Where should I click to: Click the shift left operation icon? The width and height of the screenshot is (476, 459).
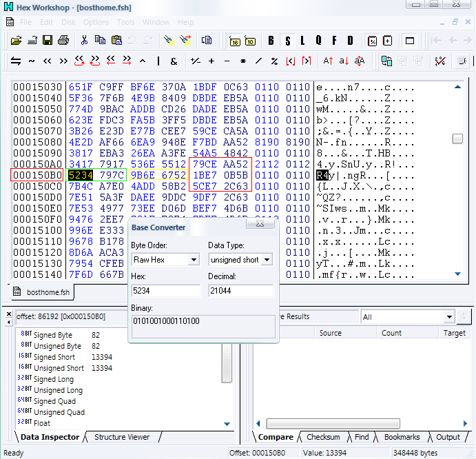47,61
